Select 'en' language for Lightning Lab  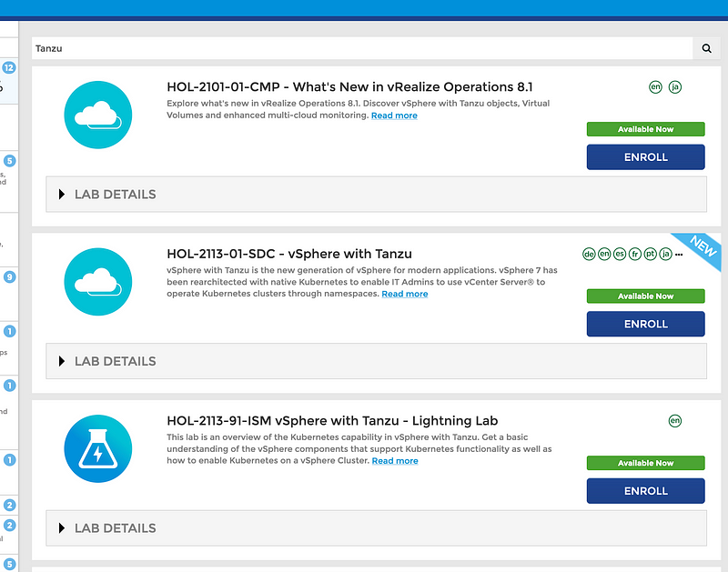click(x=674, y=421)
